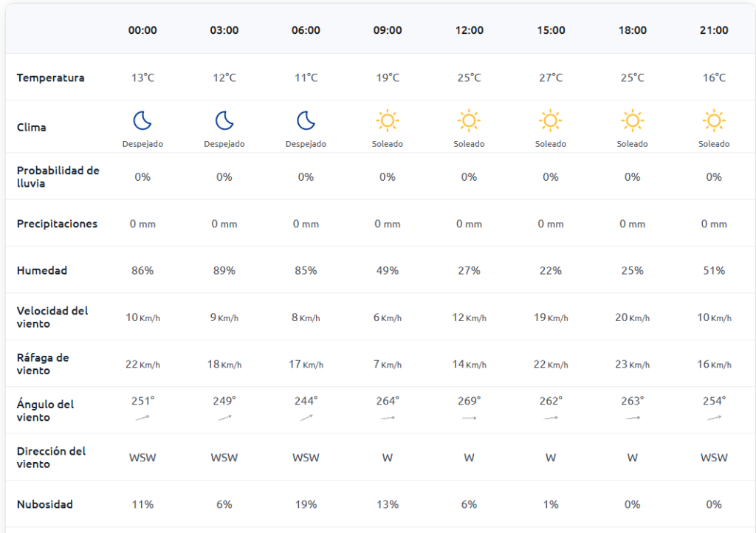Click the Nubosidad row label

(45, 505)
